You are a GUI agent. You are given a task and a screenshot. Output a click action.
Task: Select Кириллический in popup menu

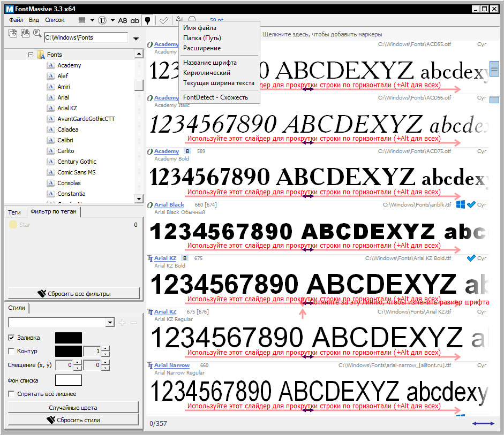coord(219,73)
